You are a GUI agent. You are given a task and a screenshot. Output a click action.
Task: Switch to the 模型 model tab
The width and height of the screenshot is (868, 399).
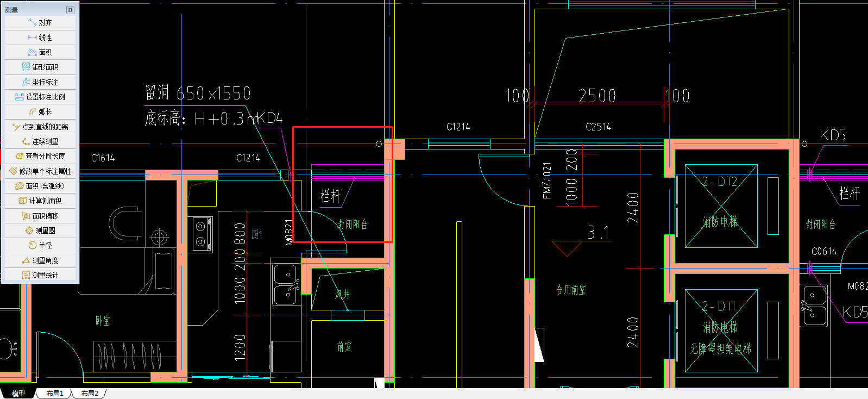18,394
